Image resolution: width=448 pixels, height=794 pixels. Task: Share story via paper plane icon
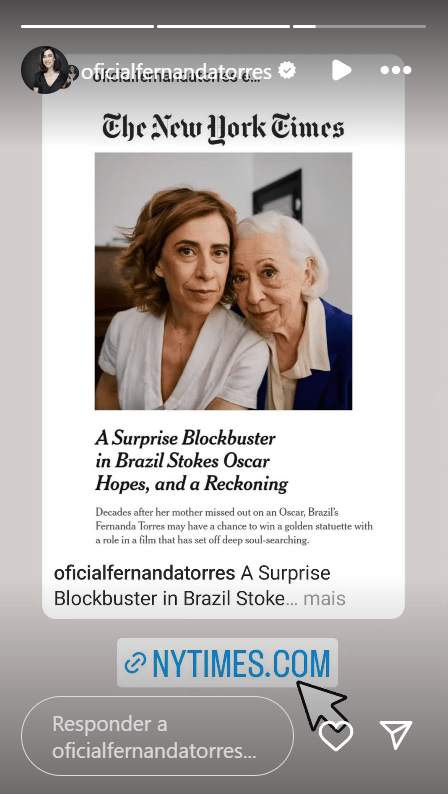(x=396, y=735)
